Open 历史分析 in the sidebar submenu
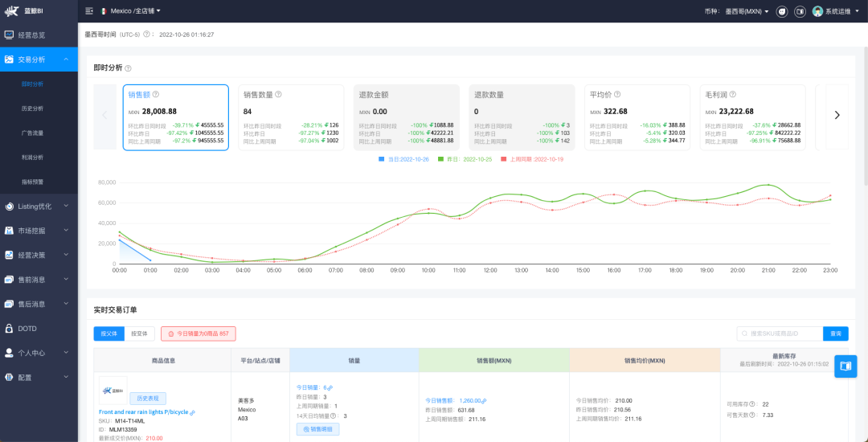Viewport: 868px width, 442px height. pos(39,108)
